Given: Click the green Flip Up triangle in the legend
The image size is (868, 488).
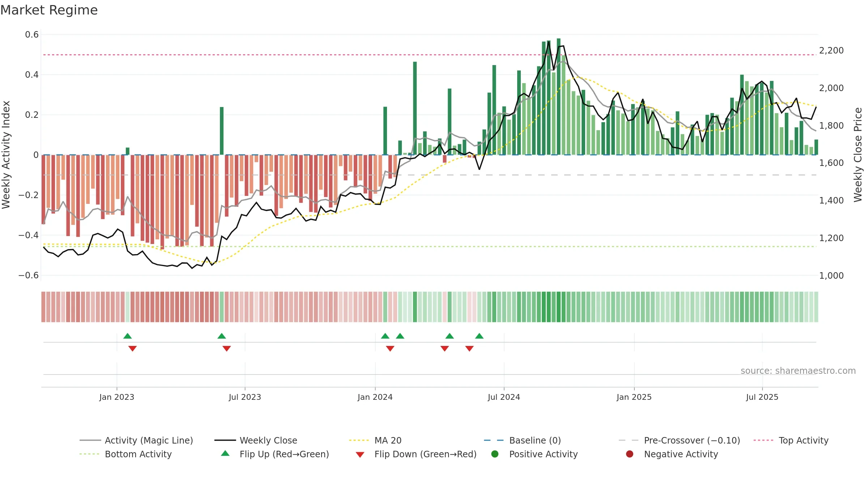Looking at the screenshot, I should point(225,453).
